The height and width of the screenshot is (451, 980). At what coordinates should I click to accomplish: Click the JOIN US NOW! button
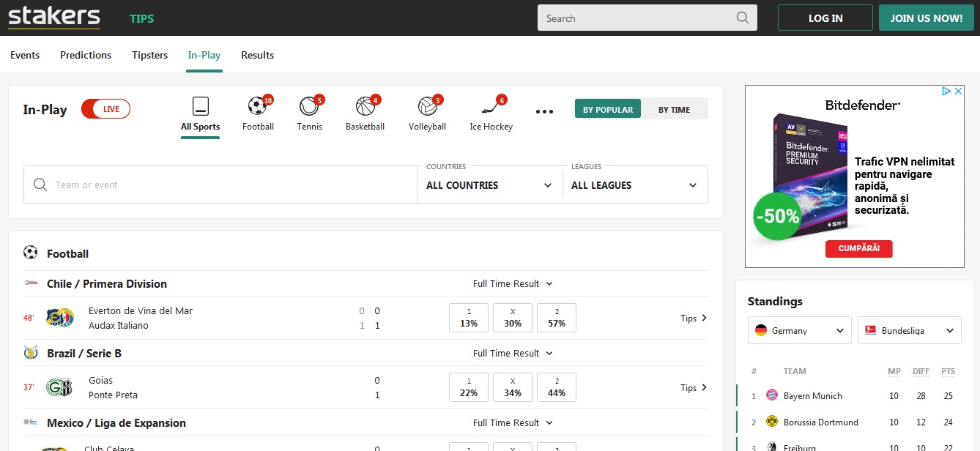927,18
